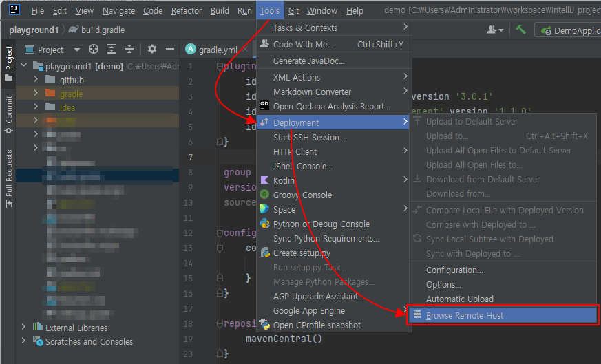The height and width of the screenshot is (364, 601).
Task: Expand the .gradle folder
Action: click(36, 93)
